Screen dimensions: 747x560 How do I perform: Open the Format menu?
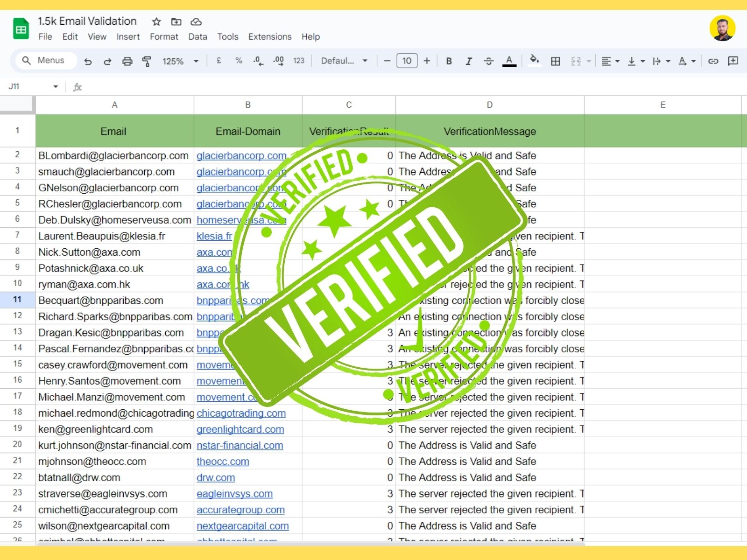click(164, 36)
